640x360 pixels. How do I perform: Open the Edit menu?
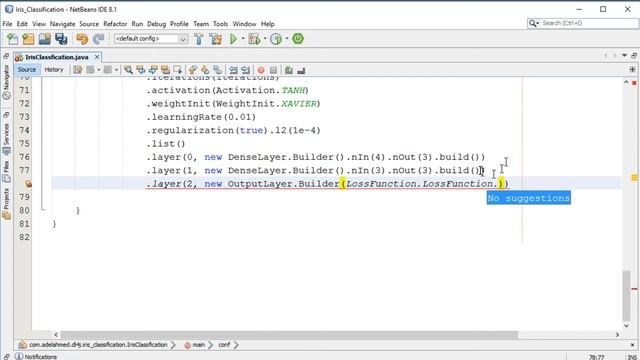click(22, 24)
